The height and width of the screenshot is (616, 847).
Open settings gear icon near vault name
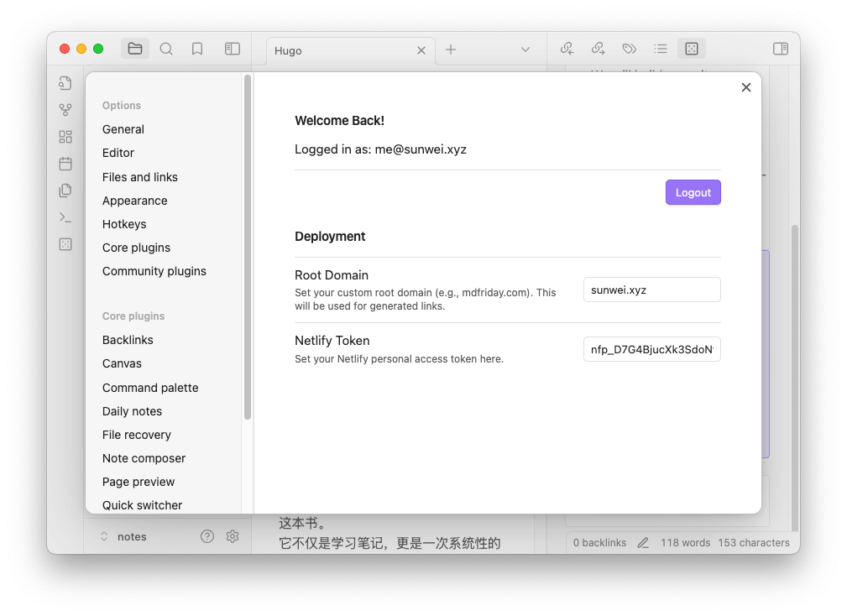233,536
